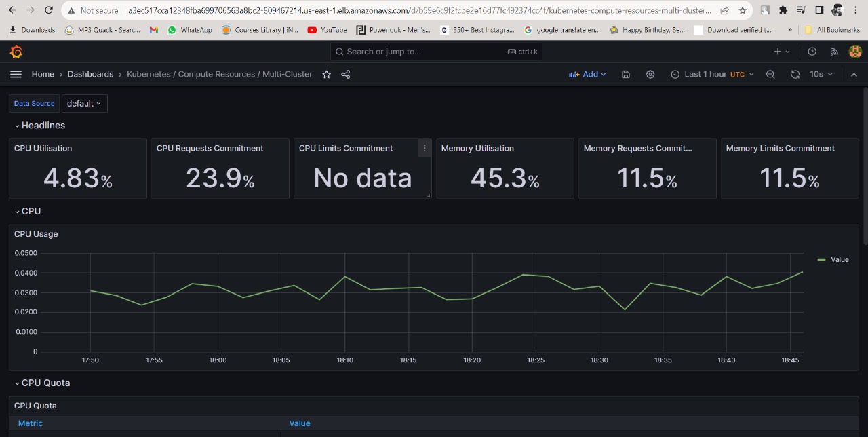The image size is (868, 437).
Task: Collapse the CPU Quota row
Action: tap(42, 383)
